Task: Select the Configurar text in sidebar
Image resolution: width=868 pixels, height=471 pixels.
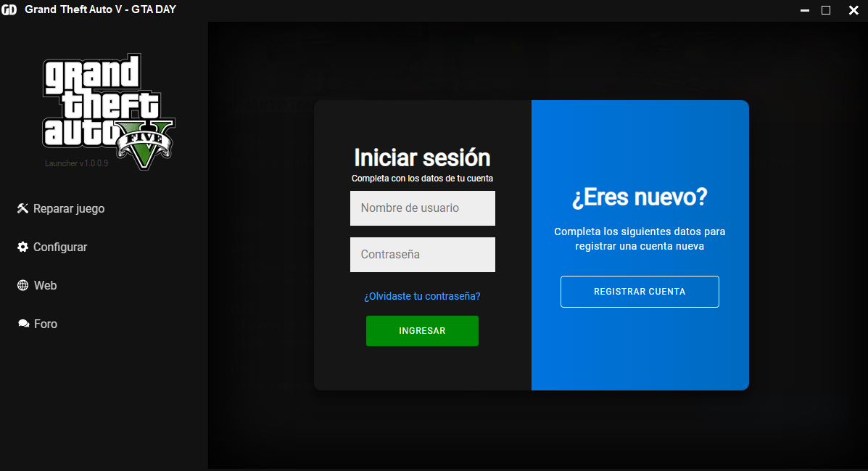Action: [60, 247]
